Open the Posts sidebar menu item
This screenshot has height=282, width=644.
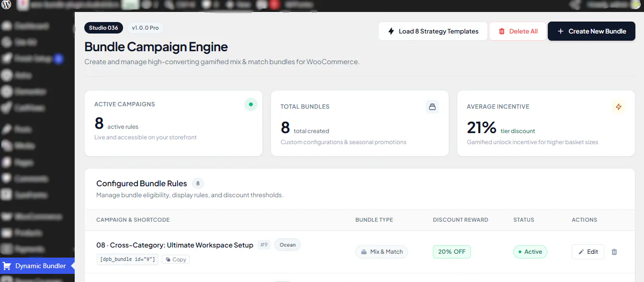coord(23,129)
